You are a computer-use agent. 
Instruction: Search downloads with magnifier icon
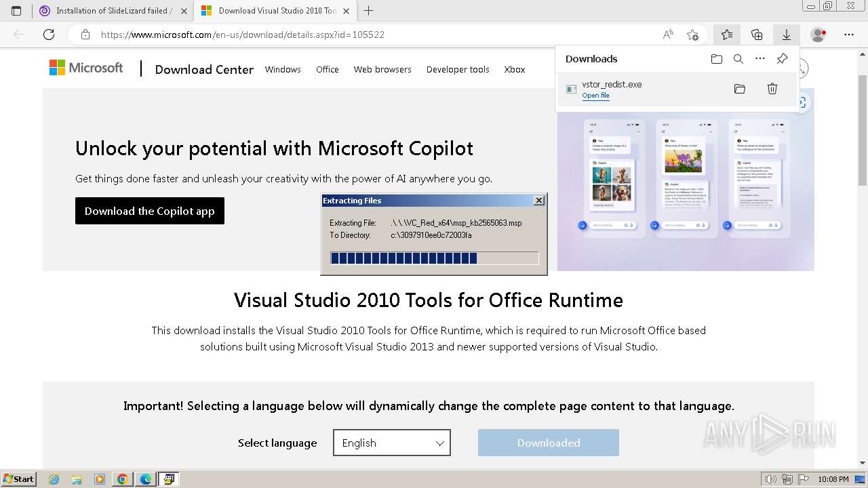(738, 59)
